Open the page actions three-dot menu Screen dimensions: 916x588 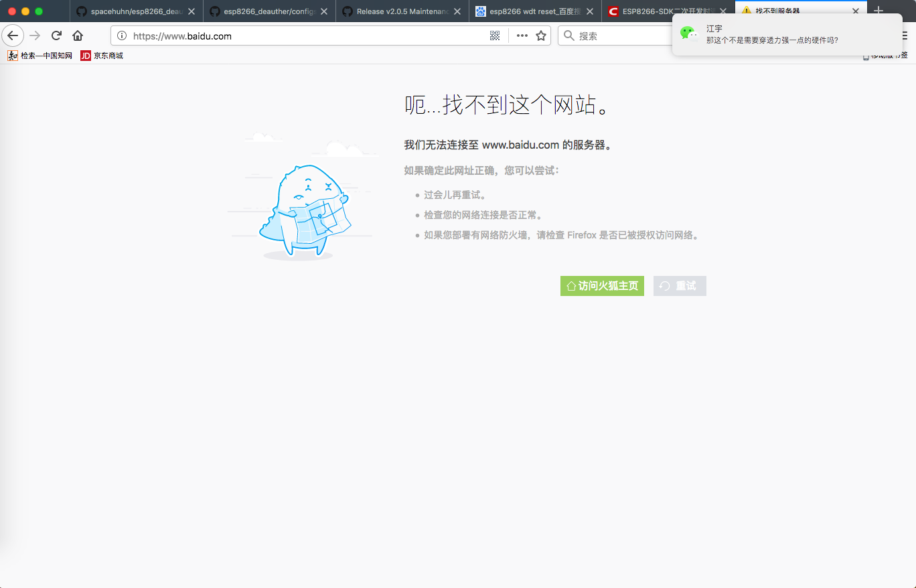click(522, 35)
